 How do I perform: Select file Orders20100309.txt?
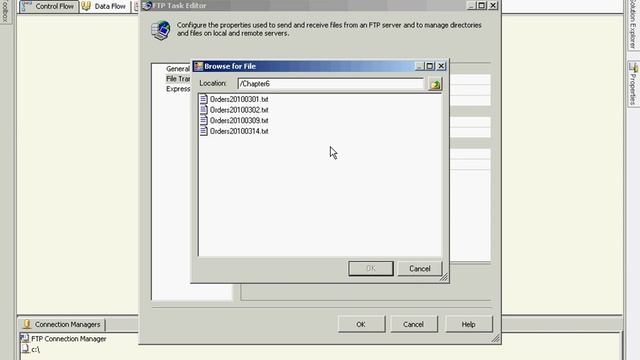[x=239, y=120]
